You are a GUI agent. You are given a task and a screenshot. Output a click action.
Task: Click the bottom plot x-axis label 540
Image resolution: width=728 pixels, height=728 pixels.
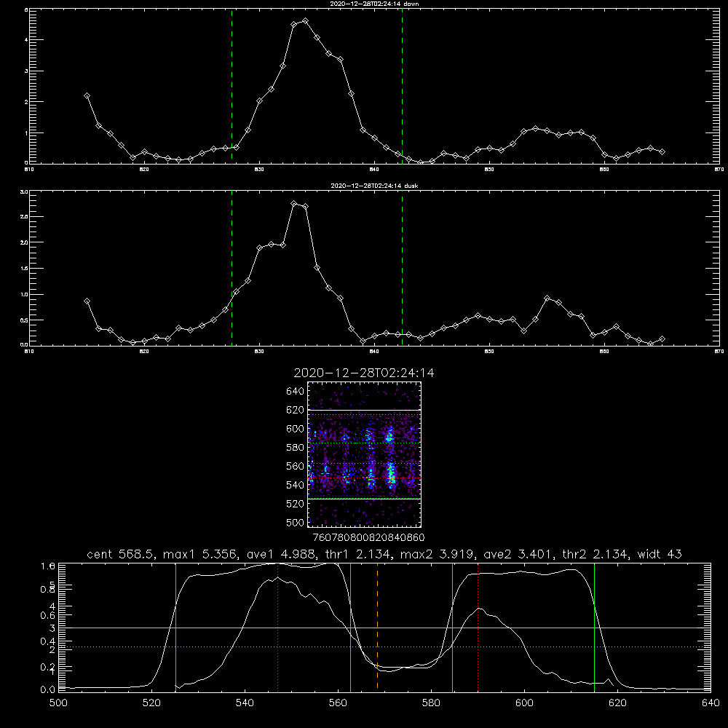(x=245, y=703)
